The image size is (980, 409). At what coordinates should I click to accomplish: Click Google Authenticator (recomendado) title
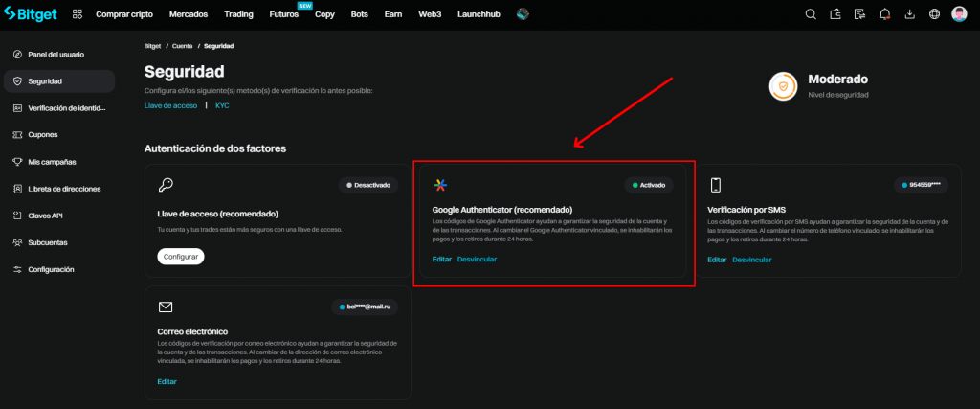[502, 210]
